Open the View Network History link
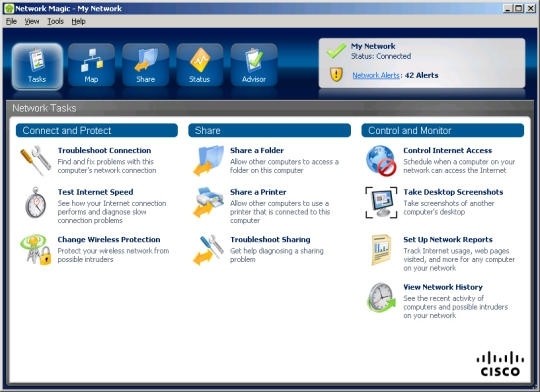 [x=443, y=287]
